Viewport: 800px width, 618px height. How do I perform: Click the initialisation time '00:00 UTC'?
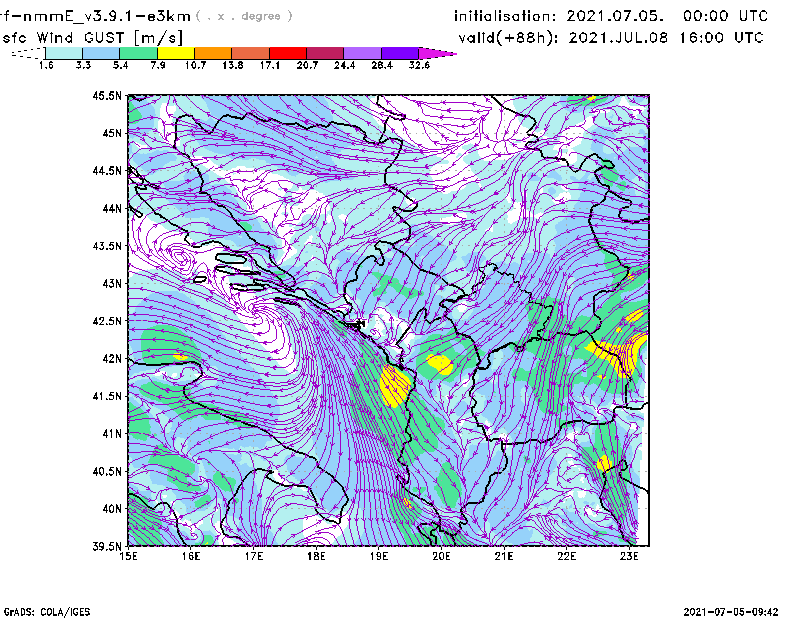(725, 16)
